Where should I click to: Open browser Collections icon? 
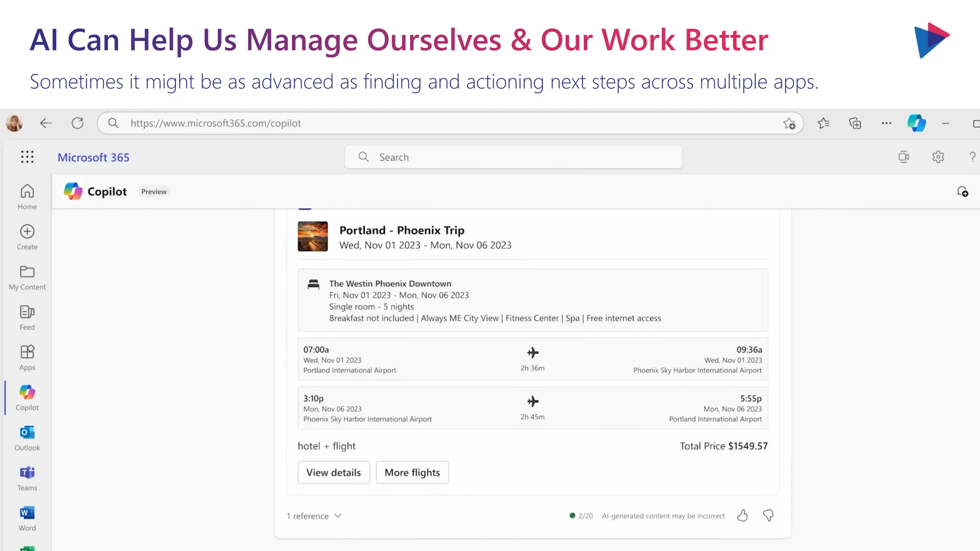tap(855, 123)
